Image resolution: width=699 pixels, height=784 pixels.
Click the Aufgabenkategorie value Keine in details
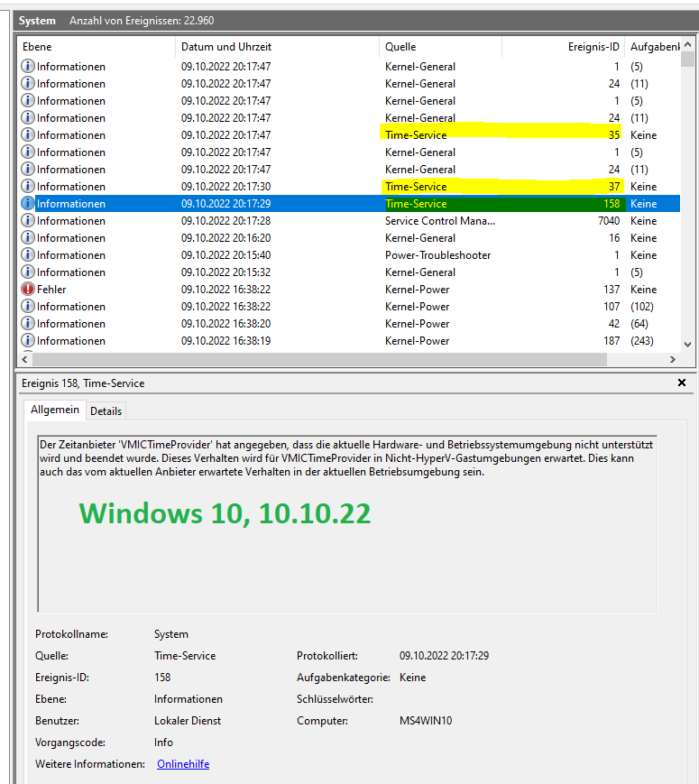[412, 677]
